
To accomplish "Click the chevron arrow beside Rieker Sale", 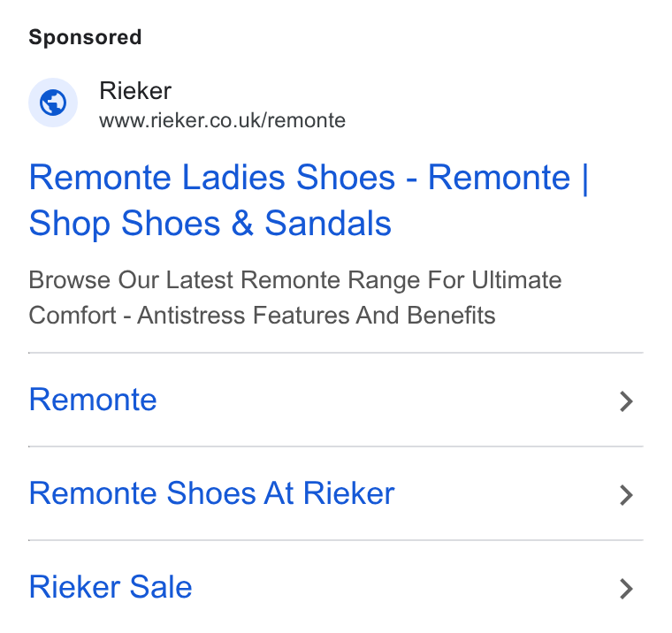I will coord(626,589).
